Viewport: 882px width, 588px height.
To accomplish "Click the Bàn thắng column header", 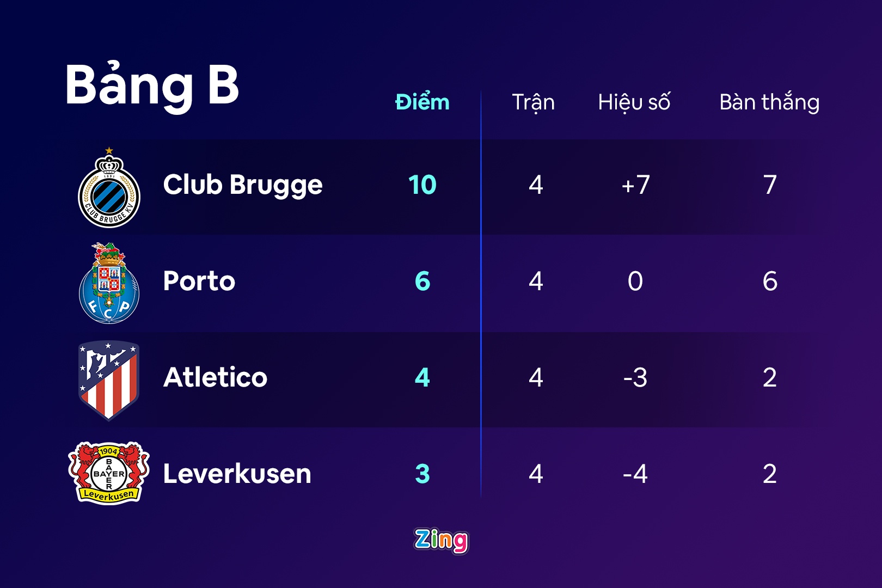I will 769,102.
